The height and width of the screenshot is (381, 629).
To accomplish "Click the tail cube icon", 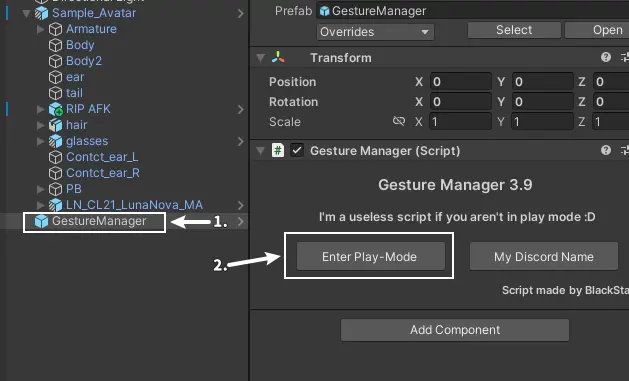I will coord(55,93).
